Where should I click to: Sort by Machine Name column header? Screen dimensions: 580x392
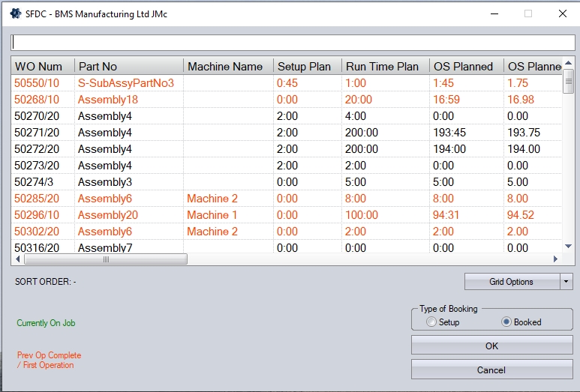pos(225,67)
